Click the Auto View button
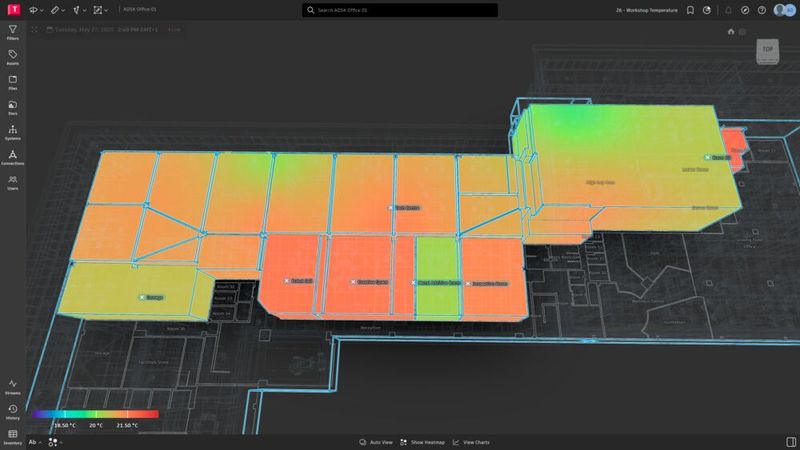This screenshot has height=450, width=800. [376, 442]
